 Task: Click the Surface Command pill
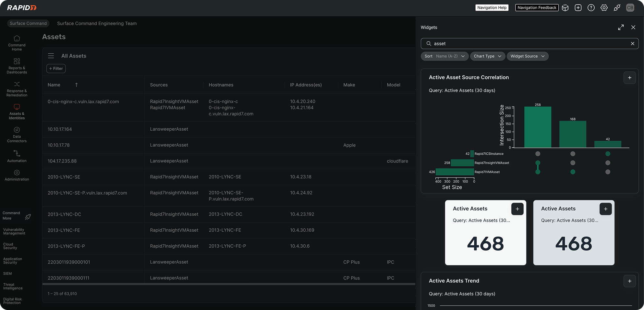coord(28,23)
